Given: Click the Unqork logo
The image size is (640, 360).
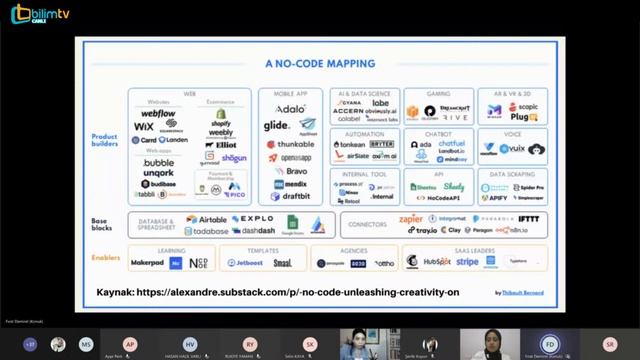Looking at the screenshot, I should (158, 173).
